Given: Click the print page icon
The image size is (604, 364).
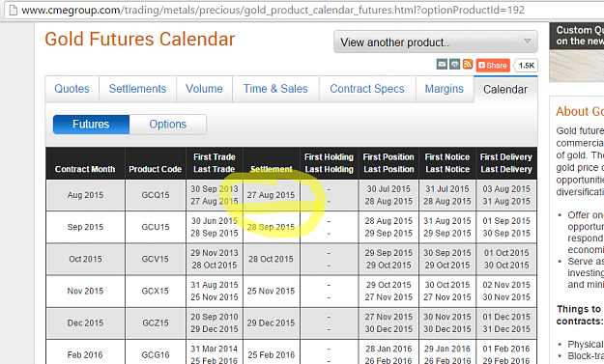Looking at the screenshot, I should pos(455,65).
